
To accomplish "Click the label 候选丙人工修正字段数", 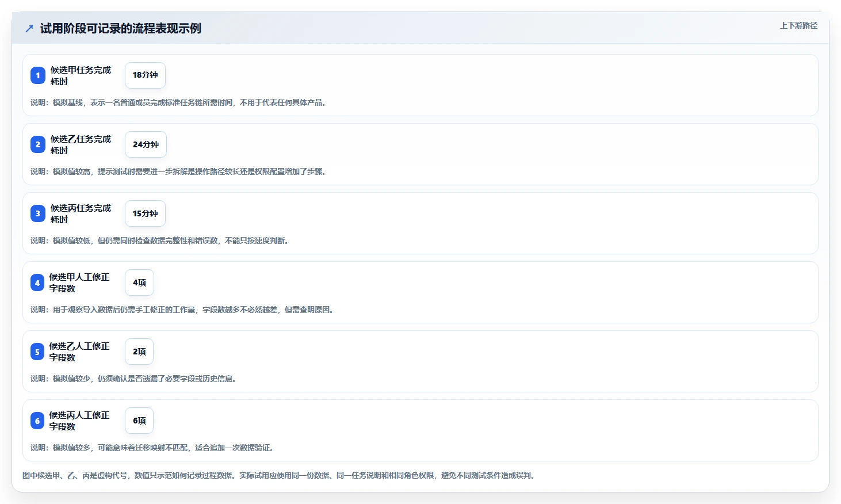I will pos(79,421).
